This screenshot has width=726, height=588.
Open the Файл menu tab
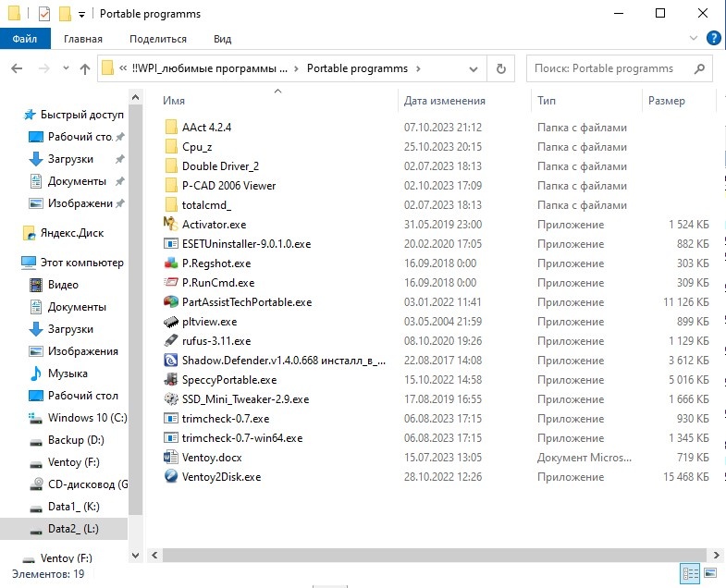tap(25, 39)
